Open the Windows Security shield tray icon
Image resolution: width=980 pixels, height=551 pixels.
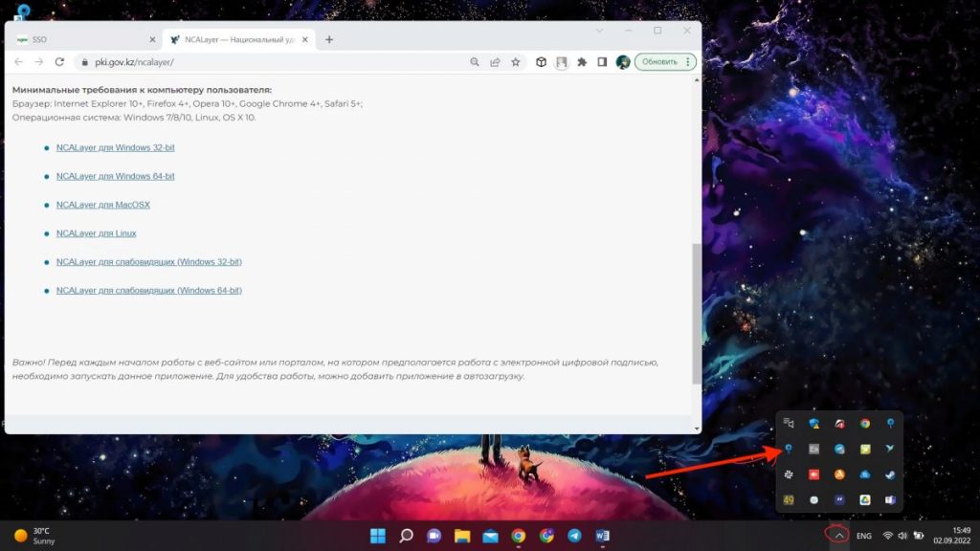pyautogui.click(x=813, y=424)
